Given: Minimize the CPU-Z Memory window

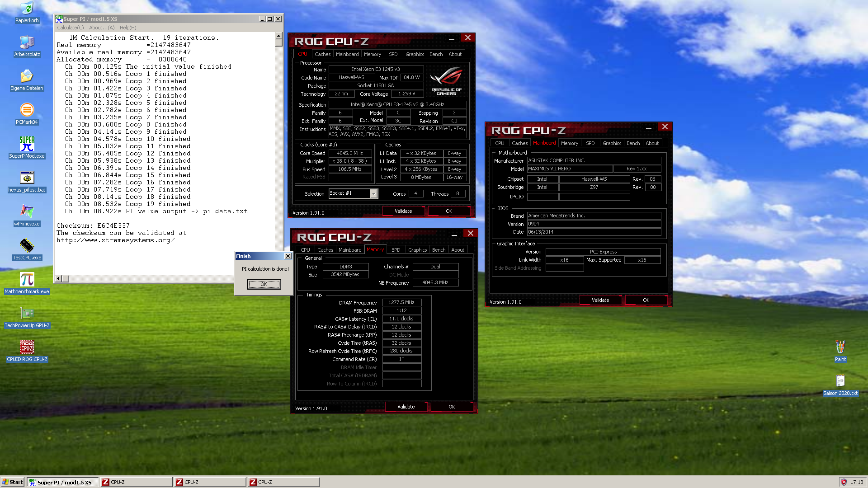Looking at the screenshot, I should [454, 234].
